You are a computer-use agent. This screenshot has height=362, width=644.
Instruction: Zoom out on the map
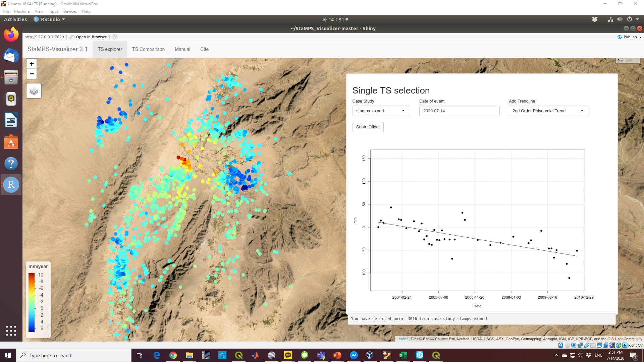click(32, 74)
